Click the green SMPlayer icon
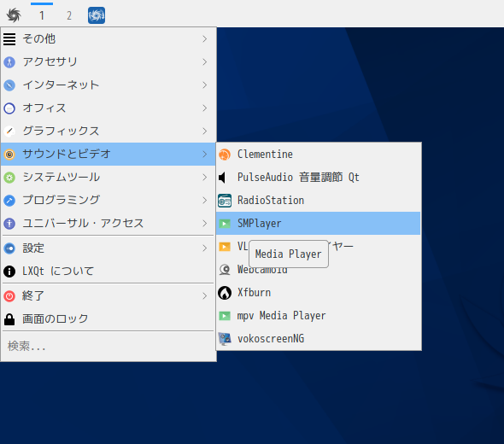Image resolution: width=504 pixels, height=444 pixels. click(x=225, y=224)
